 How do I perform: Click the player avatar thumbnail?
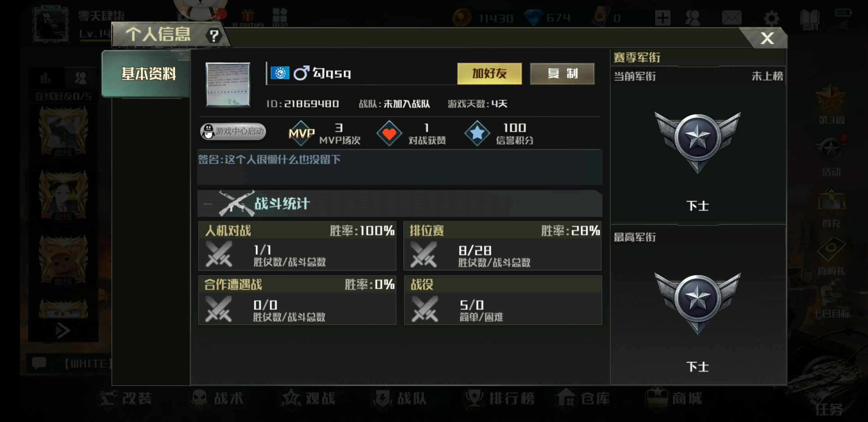tap(228, 84)
